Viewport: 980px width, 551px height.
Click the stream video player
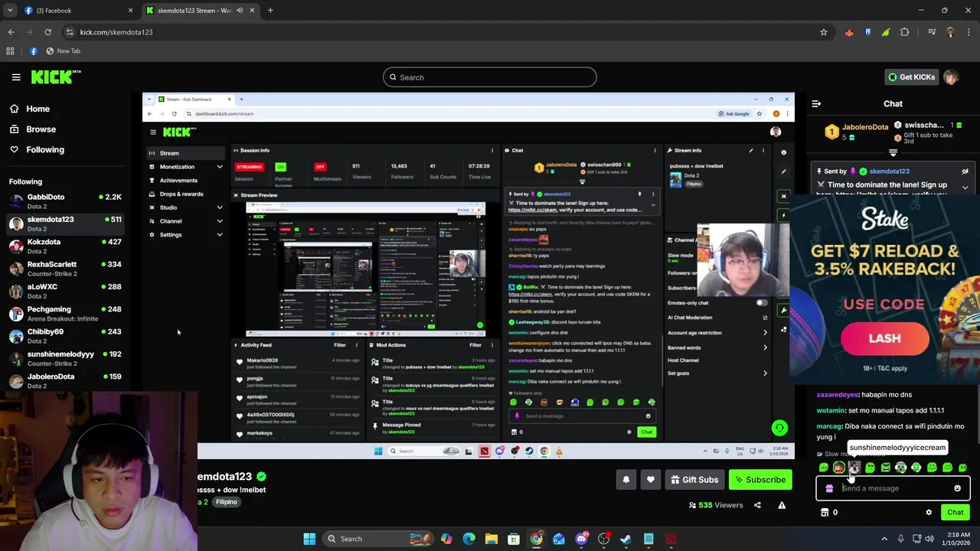coord(469,275)
